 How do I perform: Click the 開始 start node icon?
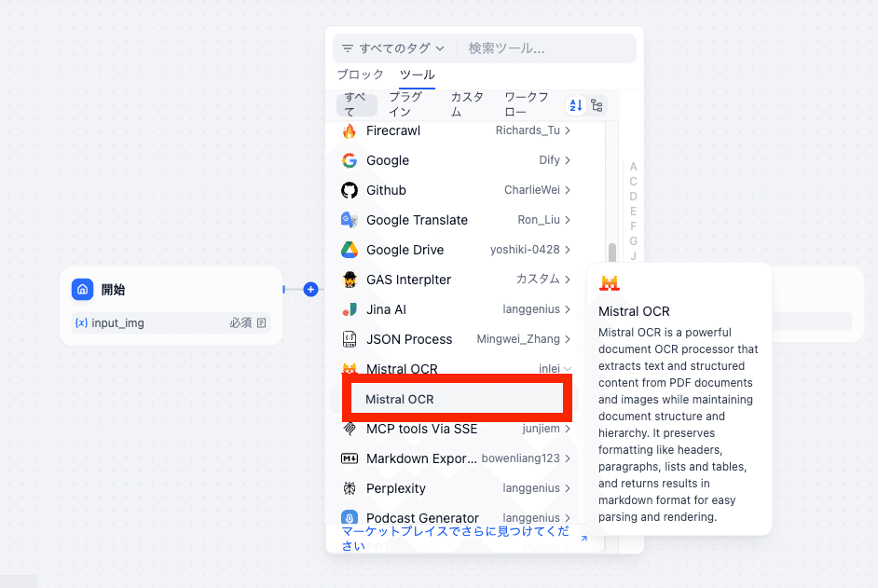tap(82, 290)
